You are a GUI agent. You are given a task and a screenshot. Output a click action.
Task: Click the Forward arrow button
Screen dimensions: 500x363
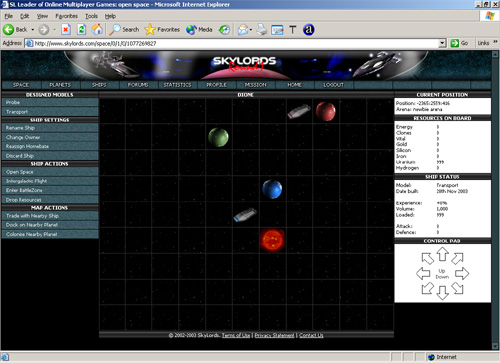43,30
